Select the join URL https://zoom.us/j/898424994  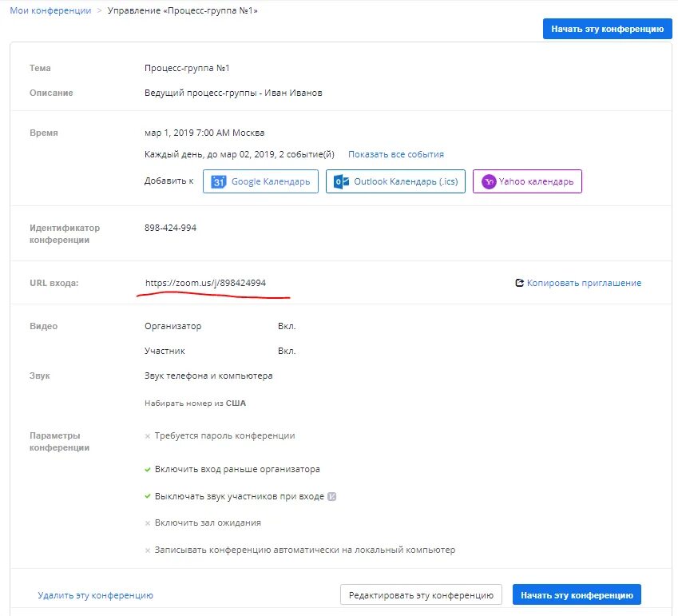(x=205, y=283)
